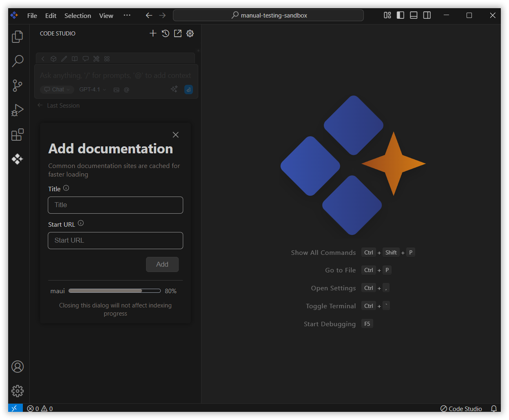
Task: Click the Toggle Terminal text
Action: click(331, 306)
